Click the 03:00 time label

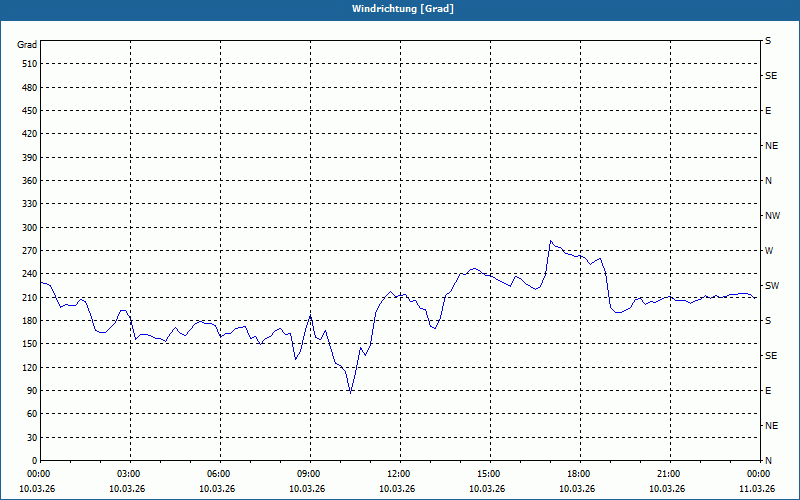pyautogui.click(x=128, y=474)
